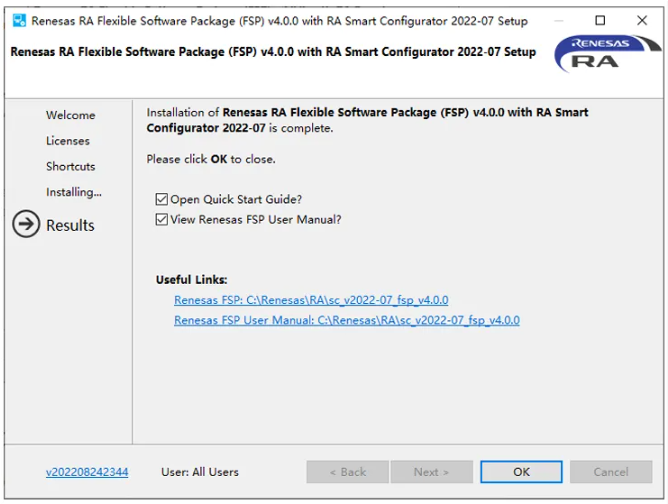Uncheck Open Quick Start Guide checkbox
The width and height of the screenshot is (668, 504).
coord(161,199)
